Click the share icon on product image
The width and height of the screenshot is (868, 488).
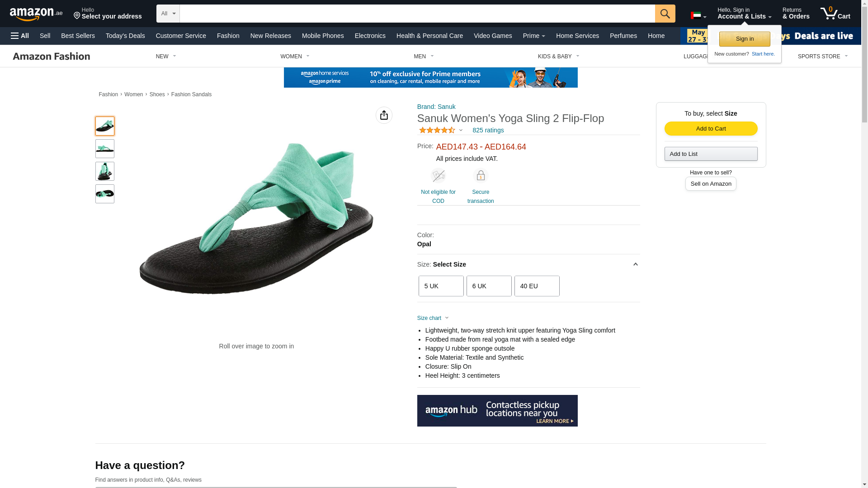[384, 115]
